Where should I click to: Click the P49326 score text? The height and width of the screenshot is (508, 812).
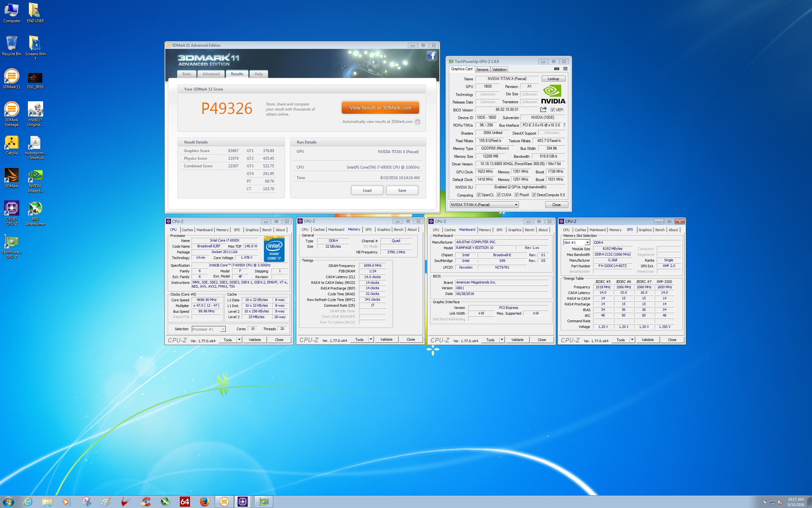coord(226,108)
